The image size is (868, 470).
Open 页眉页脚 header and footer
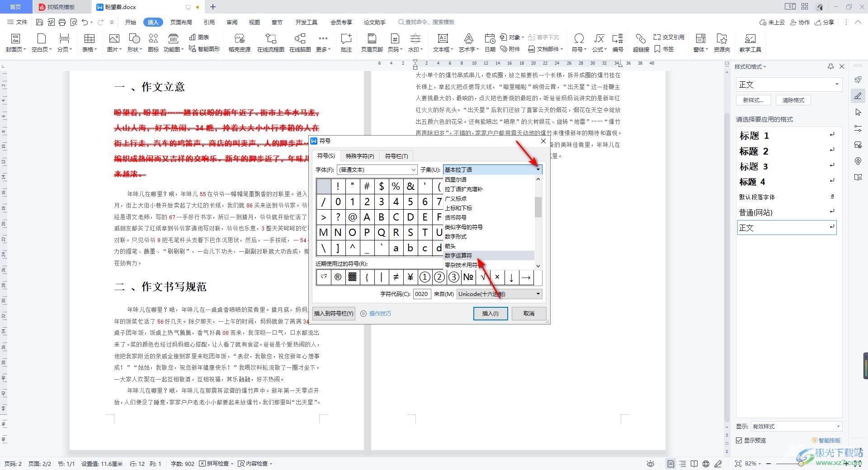[372, 43]
